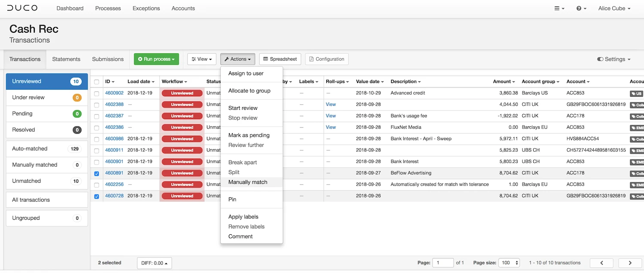Screen dimensions: 644x273
Task: Select the checkbox for transaction 4600902
Action: (x=97, y=93)
